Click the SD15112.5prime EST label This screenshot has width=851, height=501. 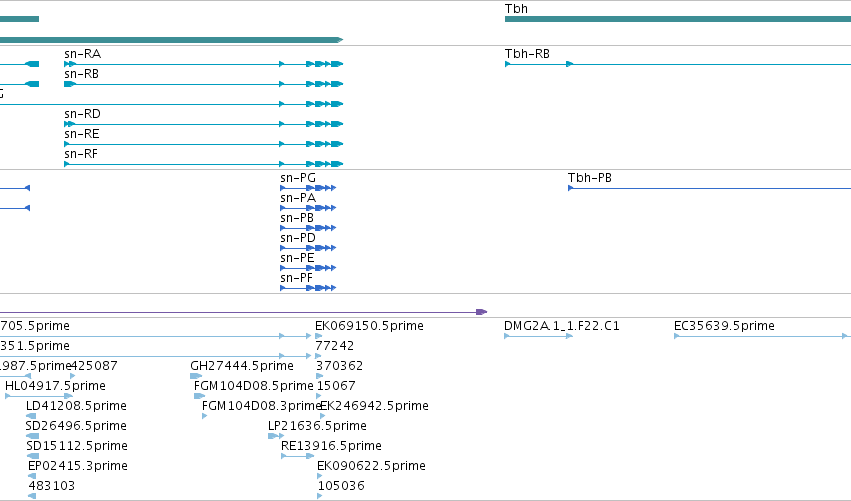tap(77, 446)
